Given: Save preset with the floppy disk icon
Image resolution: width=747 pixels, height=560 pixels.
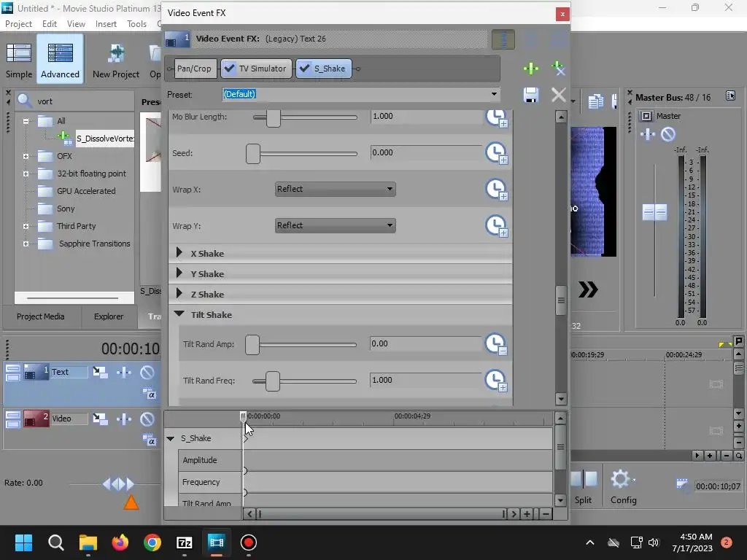Looking at the screenshot, I should 531,96.
